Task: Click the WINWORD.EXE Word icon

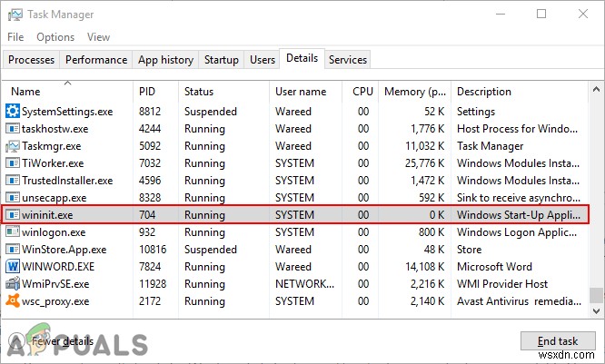Action: (x=13, y=267)
